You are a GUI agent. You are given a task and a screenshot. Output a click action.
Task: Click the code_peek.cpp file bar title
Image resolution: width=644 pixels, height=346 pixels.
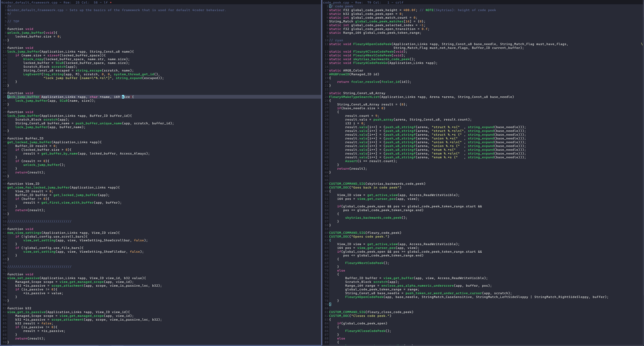336,3
